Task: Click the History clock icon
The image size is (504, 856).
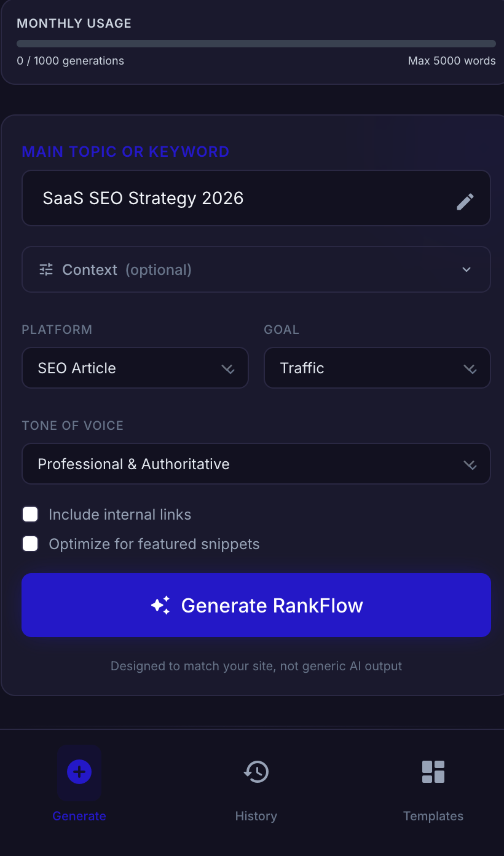Action: point(256,772)
